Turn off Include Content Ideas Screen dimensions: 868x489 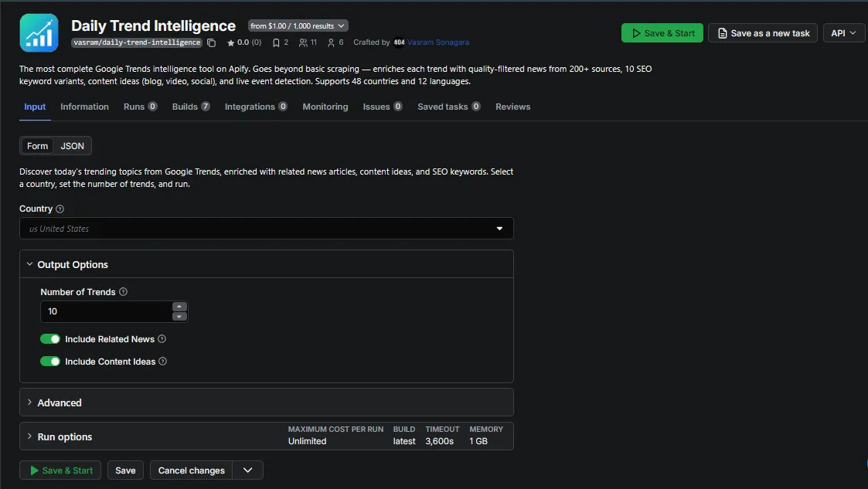click(50, 361)
